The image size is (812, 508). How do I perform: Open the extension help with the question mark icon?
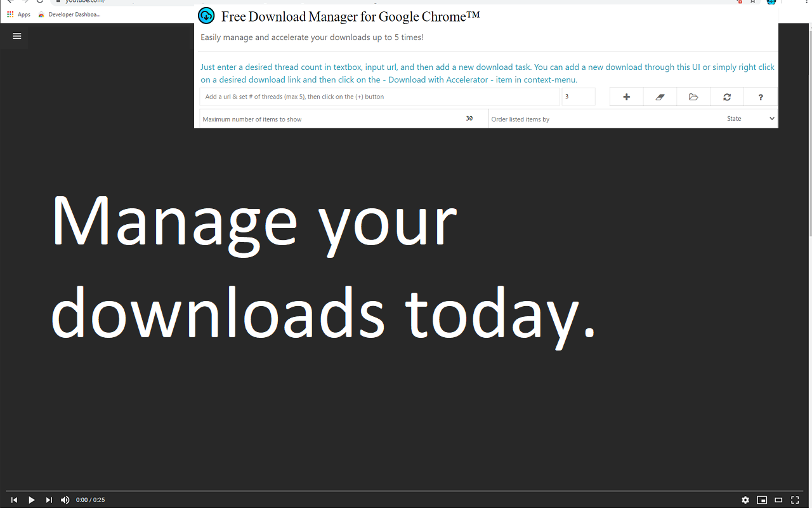point(760,97)
